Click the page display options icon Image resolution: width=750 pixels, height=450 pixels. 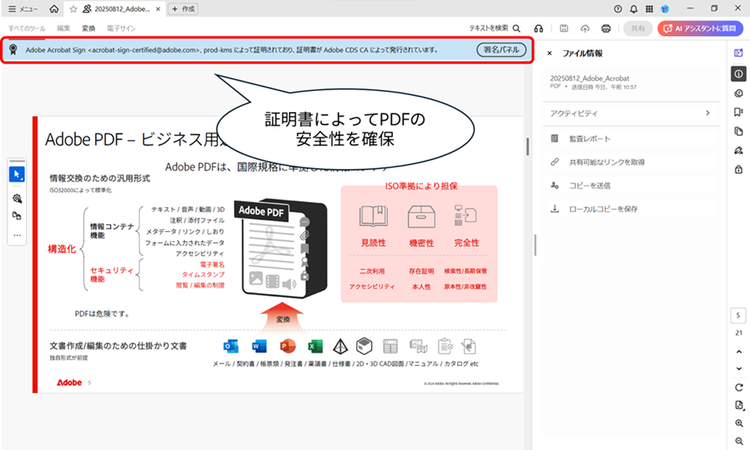(739, 406)
